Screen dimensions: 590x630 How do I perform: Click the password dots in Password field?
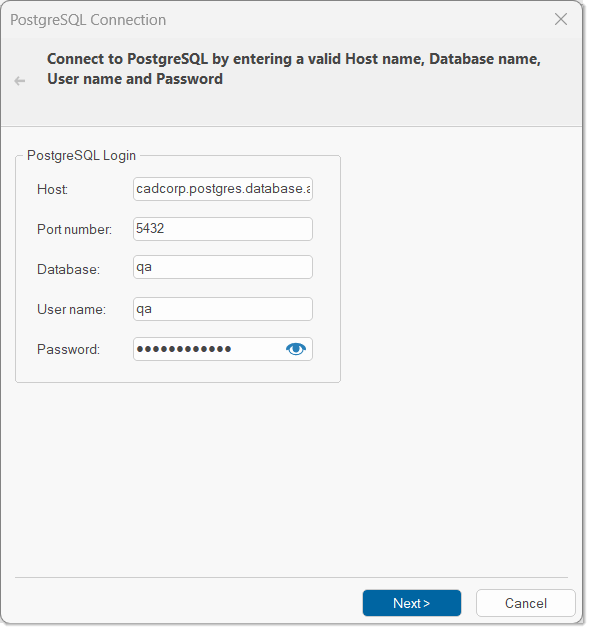point(184,349)
